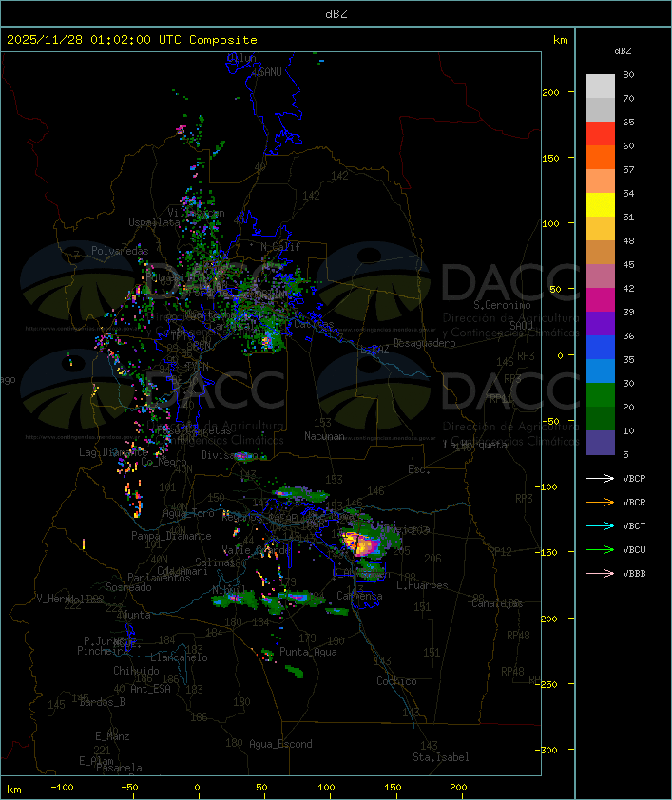This screenshot has width=672, height=800.
Task: Click the Llancanelo map label
Action: pyautogui.click(x=179, y=657)
